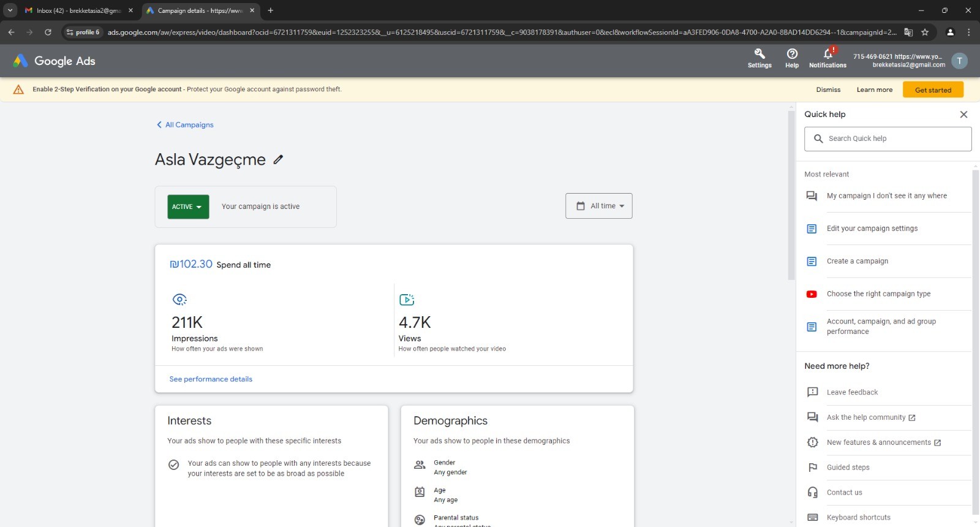Open the tab search dropdown arrow
Screen dimensions: 980x527
pyautogui.click(x=10, y=10)
